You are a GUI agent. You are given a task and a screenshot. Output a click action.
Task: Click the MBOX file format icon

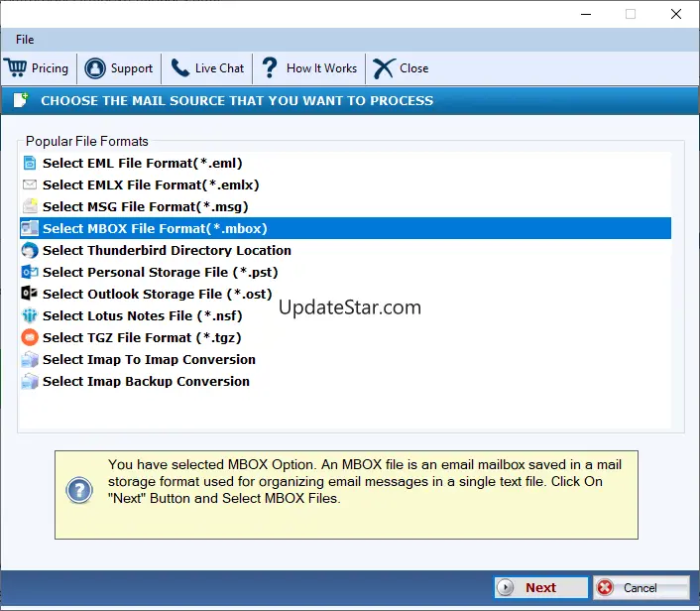(x=30, y=228)
